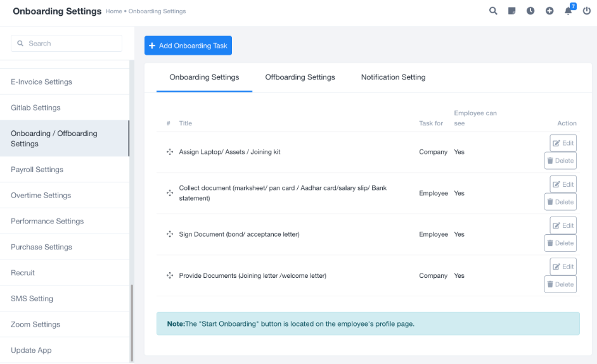Open the notifications bell icon

coord(568,11)
